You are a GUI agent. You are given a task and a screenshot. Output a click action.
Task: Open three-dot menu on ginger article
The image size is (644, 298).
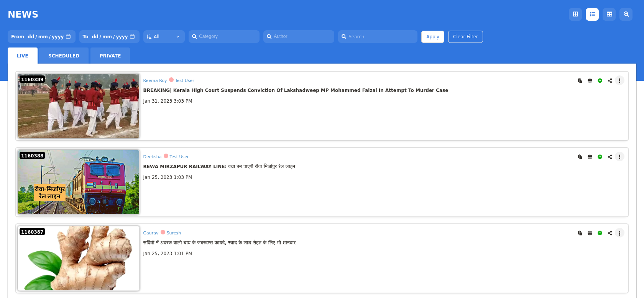pyautogui.click(x=619, y=233)
